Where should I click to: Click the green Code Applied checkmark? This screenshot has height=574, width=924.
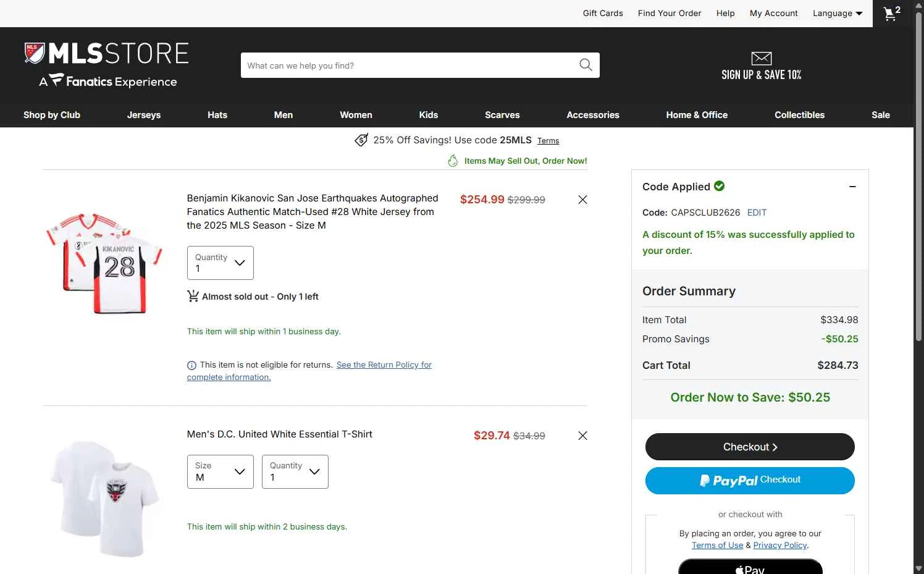[719, 186]
